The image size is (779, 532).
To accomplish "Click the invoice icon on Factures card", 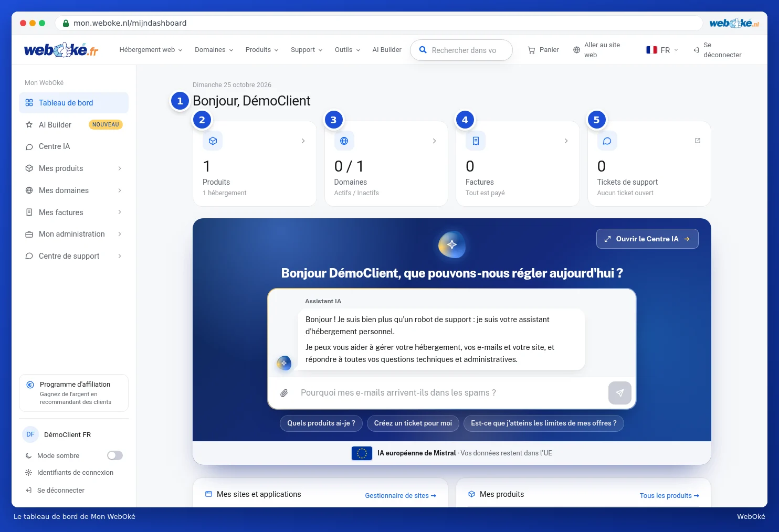I will click(x=476, y=141).
